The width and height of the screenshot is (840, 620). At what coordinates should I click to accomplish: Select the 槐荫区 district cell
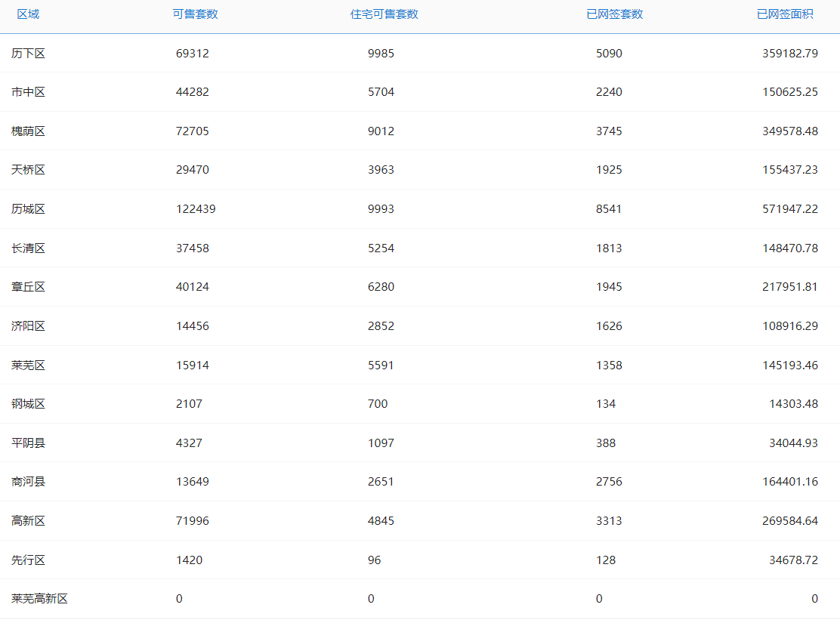tap(28, 131)
